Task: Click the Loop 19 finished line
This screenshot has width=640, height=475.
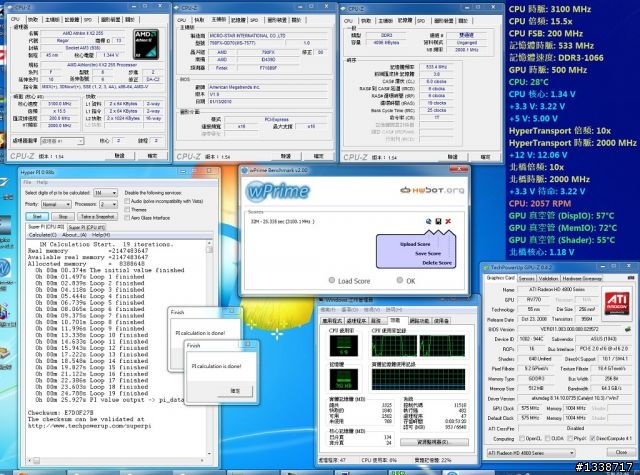Action: [x=91, y=393]
